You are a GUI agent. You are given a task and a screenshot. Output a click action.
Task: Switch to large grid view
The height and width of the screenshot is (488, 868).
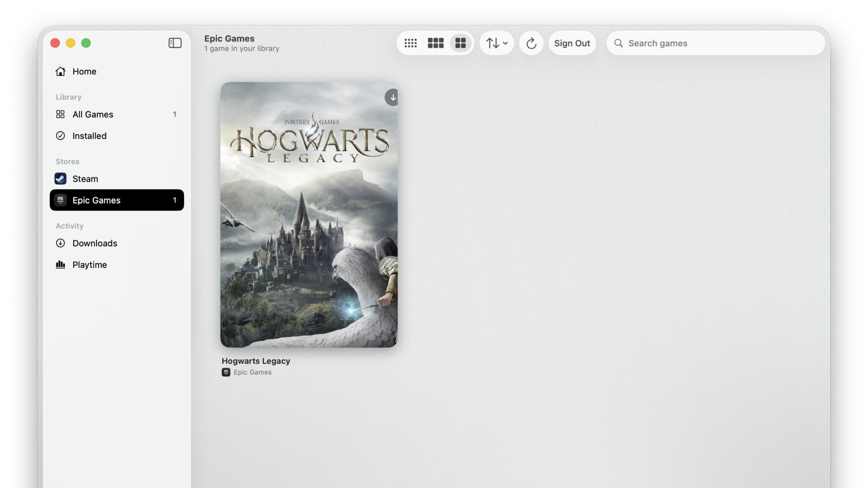[x=461, y=43]
